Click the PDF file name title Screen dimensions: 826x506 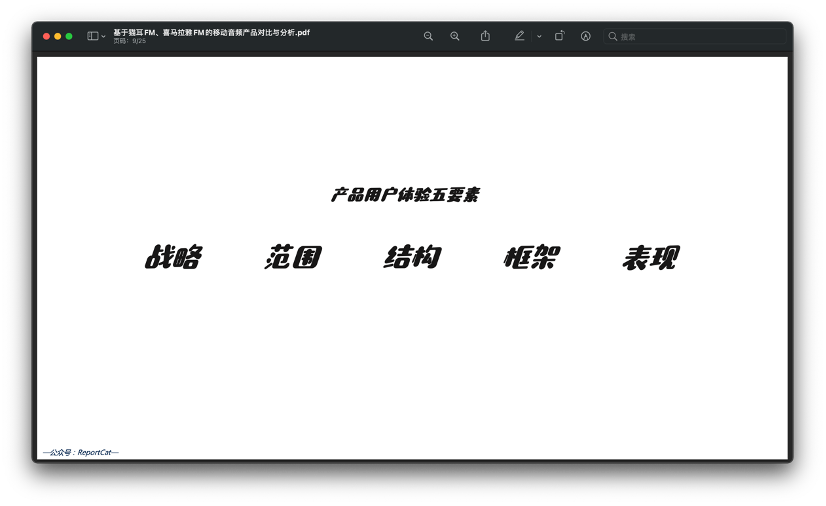point(211,32)
